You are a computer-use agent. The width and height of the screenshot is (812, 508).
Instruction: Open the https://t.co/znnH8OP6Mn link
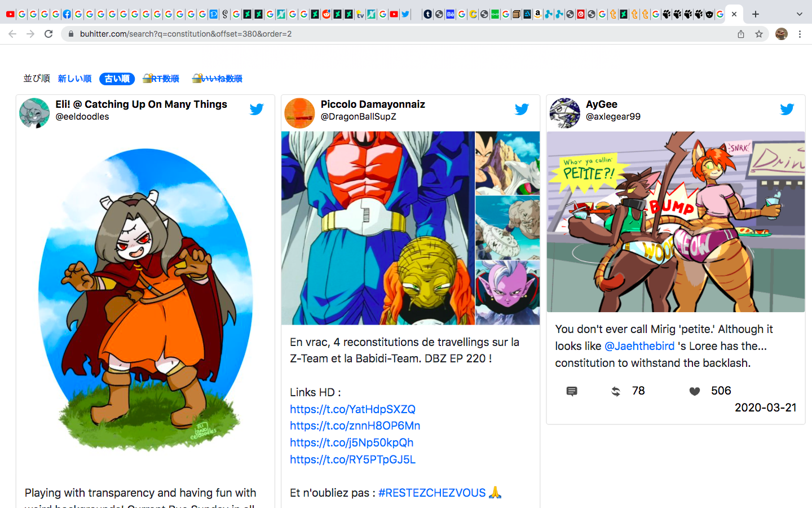tap(355, 426)
